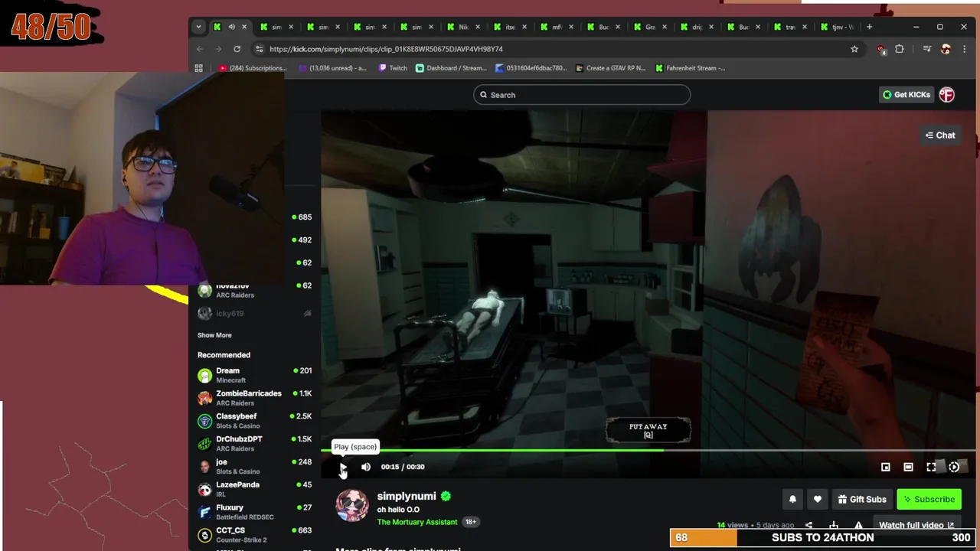Image resolution: width=980 pixels, height=551 pixels.
Task: Open Get KICKs purchase button
Action: click(x=906, y=95)
